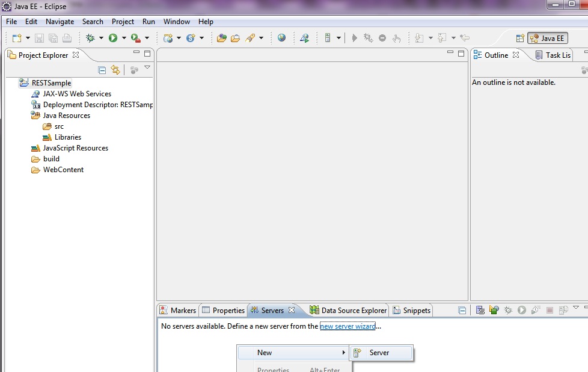Switch to the Java EE perspective button
The image size is (588, 372).
click(x=547, y=38)
